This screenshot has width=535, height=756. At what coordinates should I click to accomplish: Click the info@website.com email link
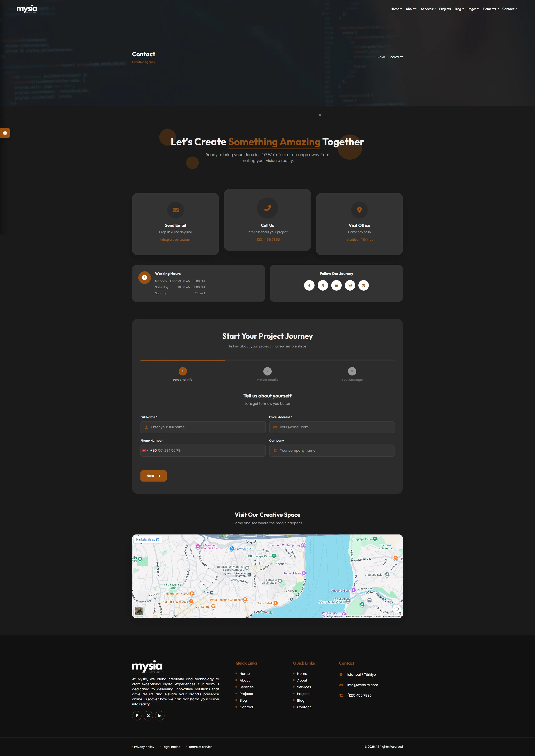pos(176,240)
